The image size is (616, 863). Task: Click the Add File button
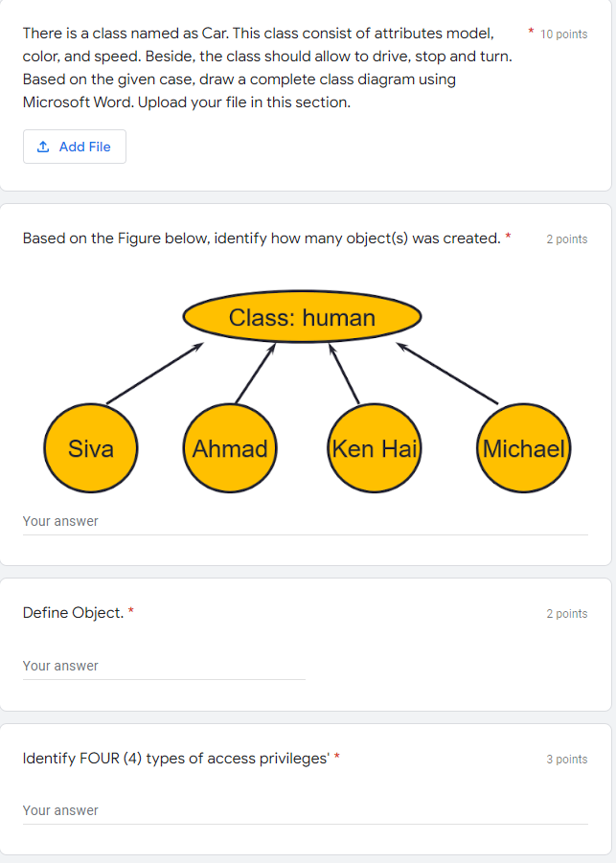point(75,147)
